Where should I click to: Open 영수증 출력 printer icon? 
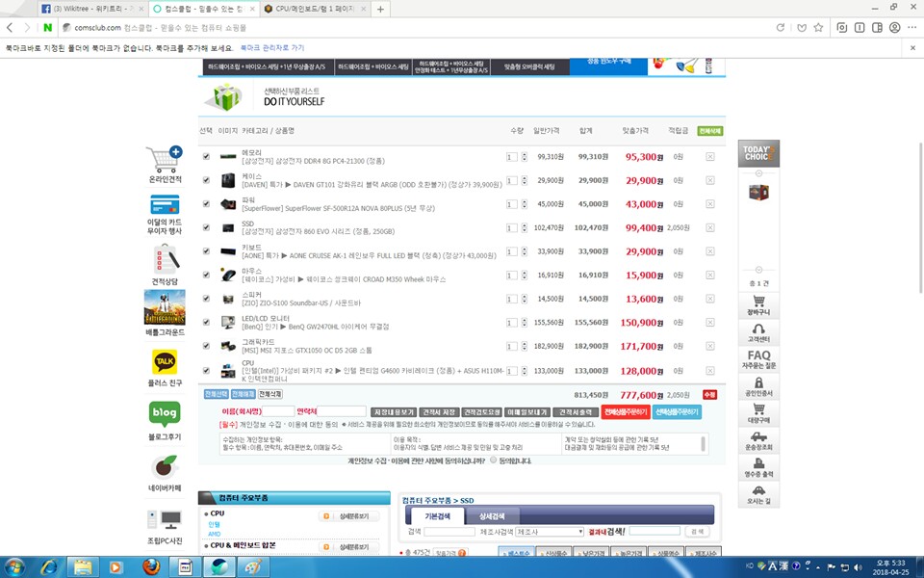click(759, 468)
